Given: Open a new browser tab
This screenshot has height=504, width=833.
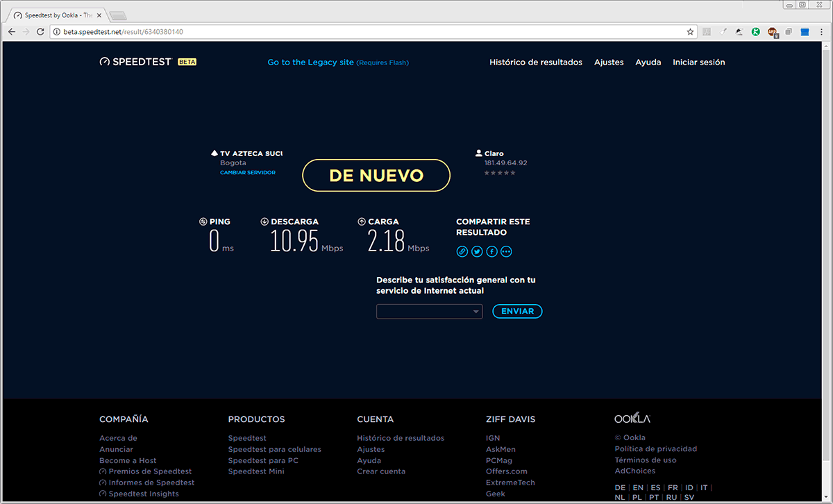Looking at the screenshot, I should (118, 15).
